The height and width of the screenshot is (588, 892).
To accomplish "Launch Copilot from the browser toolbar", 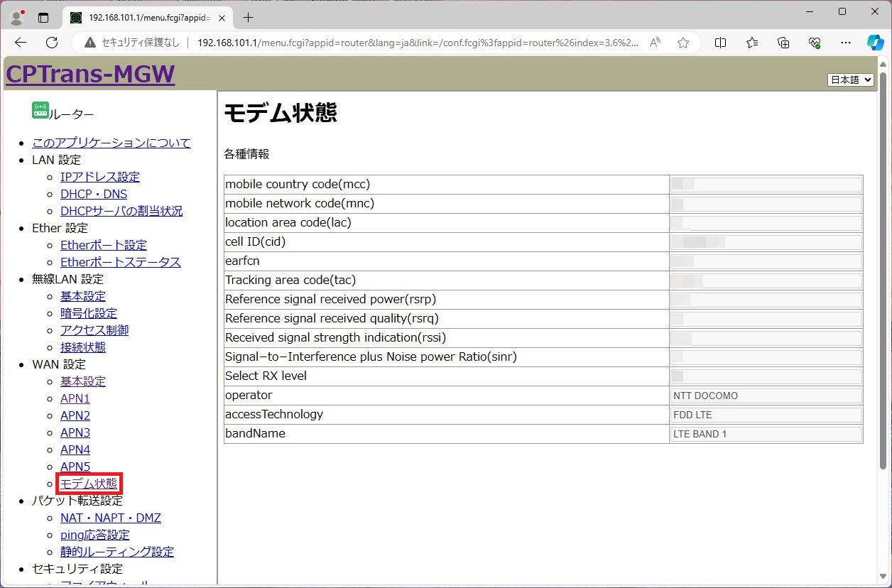I will coord(875,43).
